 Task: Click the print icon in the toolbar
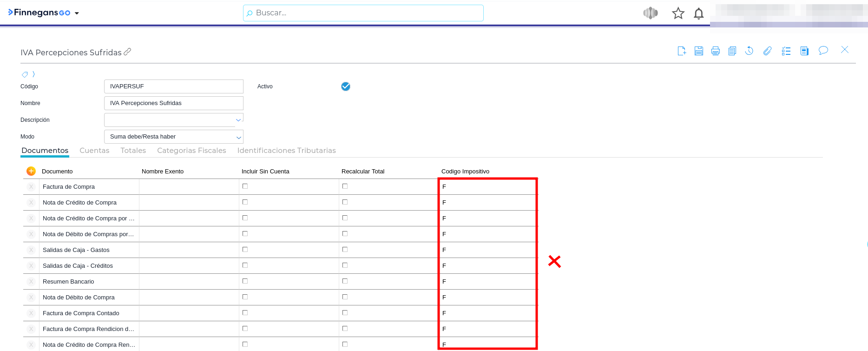pyautogui.click(x=716, y=51)
